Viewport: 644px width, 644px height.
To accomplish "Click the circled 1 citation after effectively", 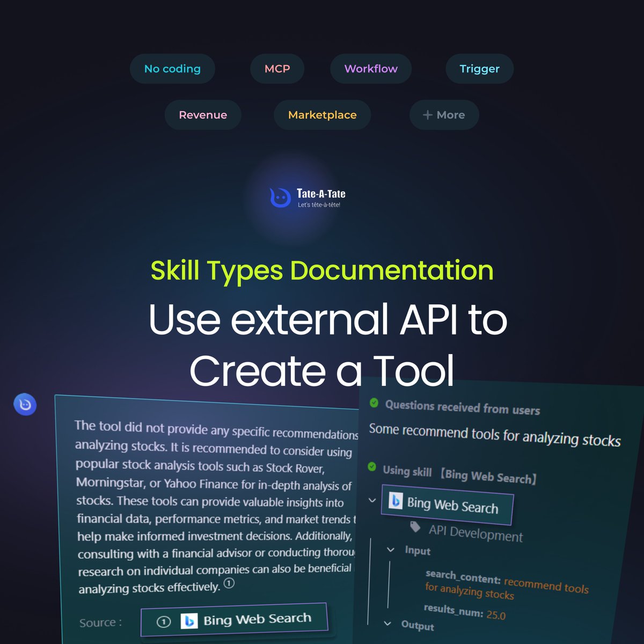I will 229,583.
